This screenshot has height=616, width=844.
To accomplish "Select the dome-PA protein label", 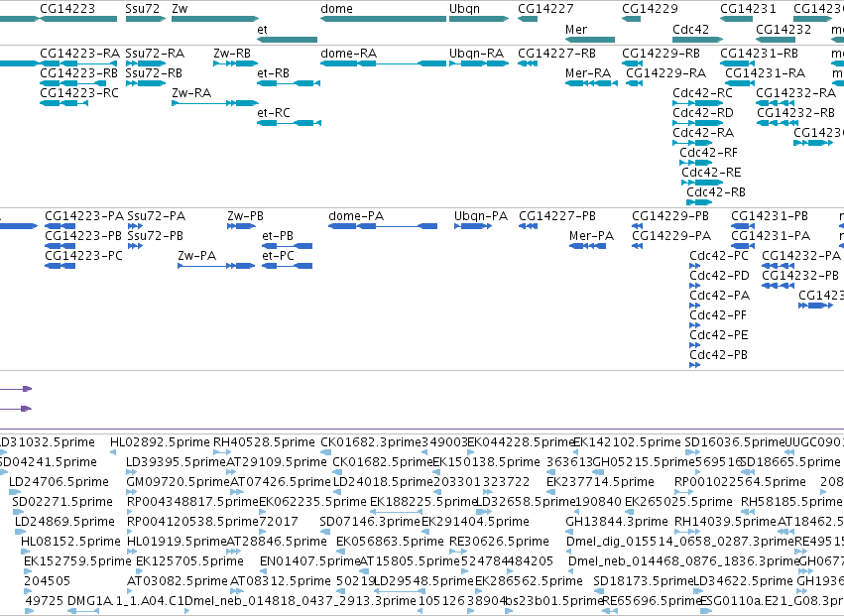I will (356, 216).
